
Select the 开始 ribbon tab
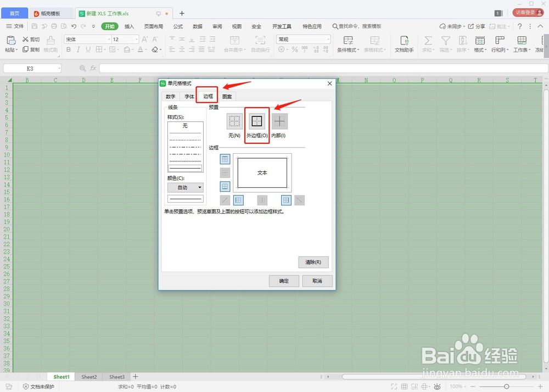click(110, 26)
